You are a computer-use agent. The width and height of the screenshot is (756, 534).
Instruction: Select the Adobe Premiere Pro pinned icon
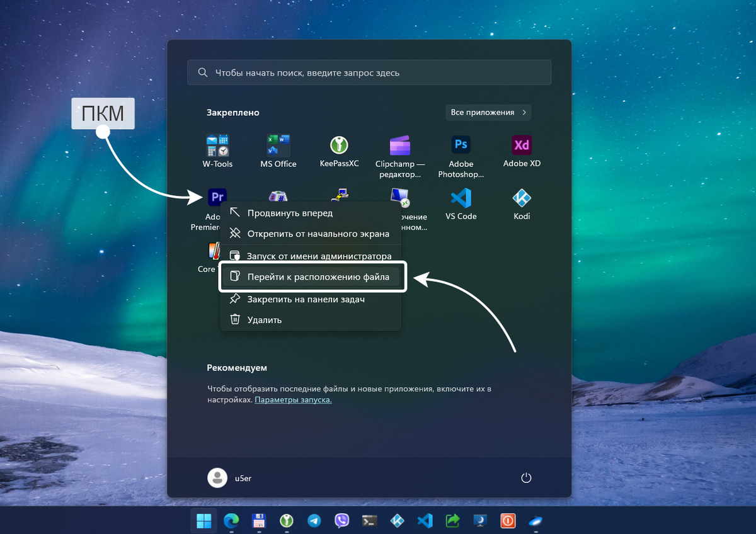(x=217, y=198)
